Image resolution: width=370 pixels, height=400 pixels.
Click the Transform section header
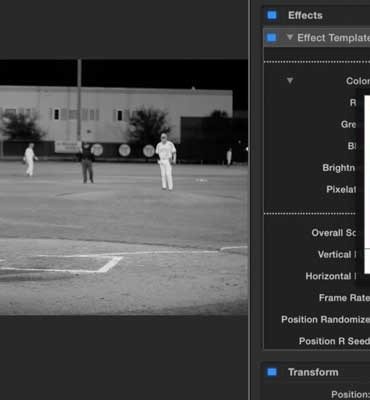[313, 372]
